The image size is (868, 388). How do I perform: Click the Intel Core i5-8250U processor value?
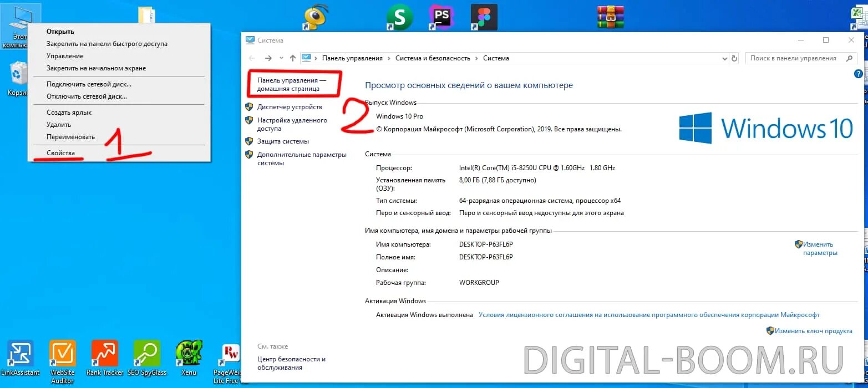[537, 168]
